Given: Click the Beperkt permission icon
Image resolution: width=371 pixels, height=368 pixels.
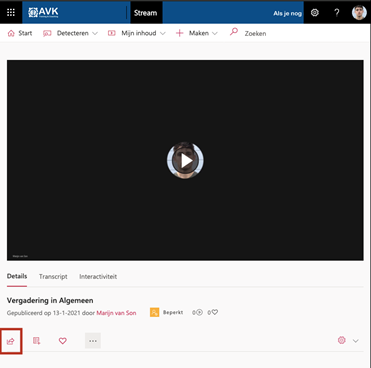Looking at the screenshot, I should (x=154, y=312).
